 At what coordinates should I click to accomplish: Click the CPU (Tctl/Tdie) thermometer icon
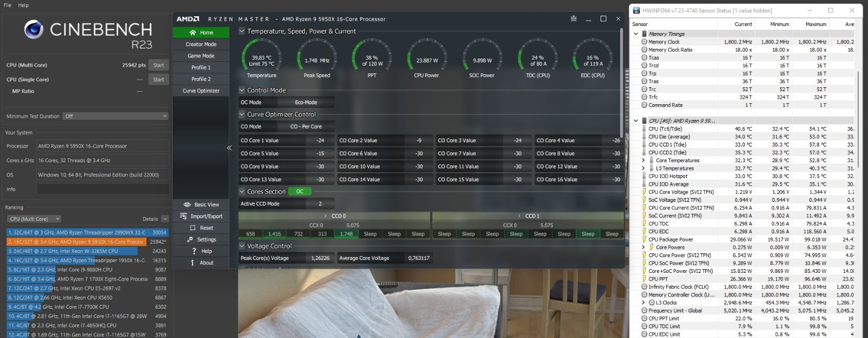[x=644, y=129]
